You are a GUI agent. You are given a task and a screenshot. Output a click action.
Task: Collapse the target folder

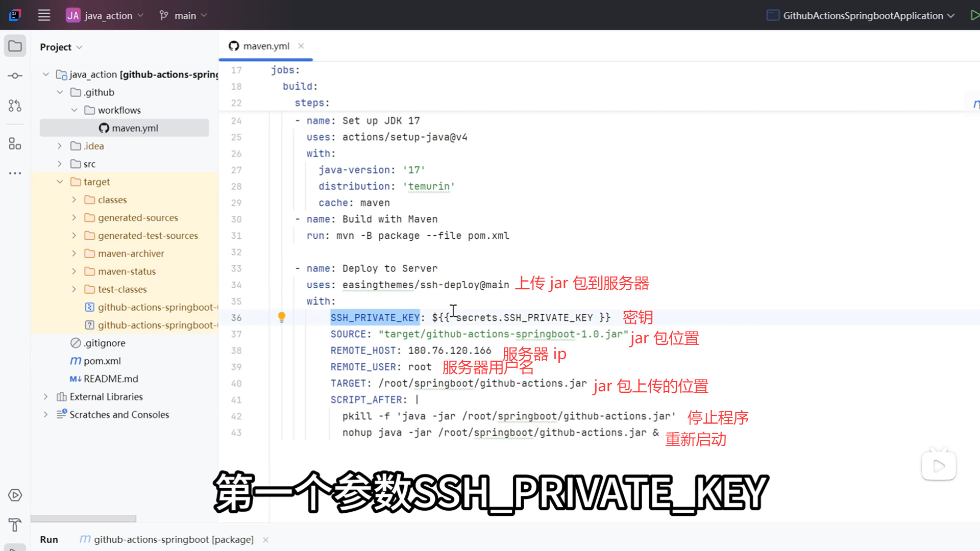(60, 182)
